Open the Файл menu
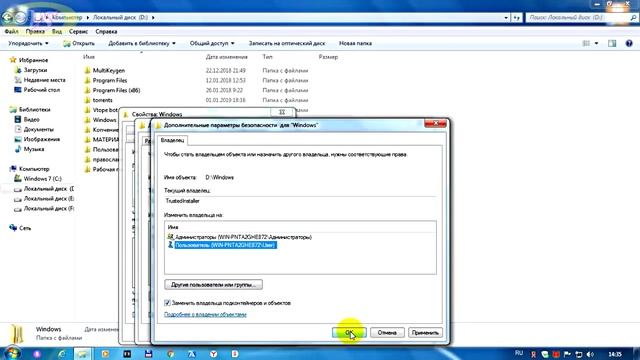The height and width of the screenshot is (360, 640). pos(11,31)
